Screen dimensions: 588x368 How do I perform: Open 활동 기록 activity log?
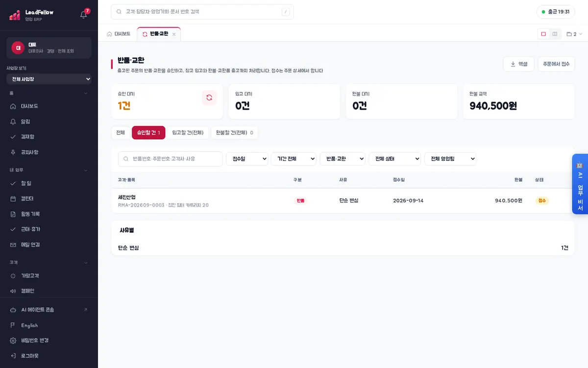click(x=49, y=214)
